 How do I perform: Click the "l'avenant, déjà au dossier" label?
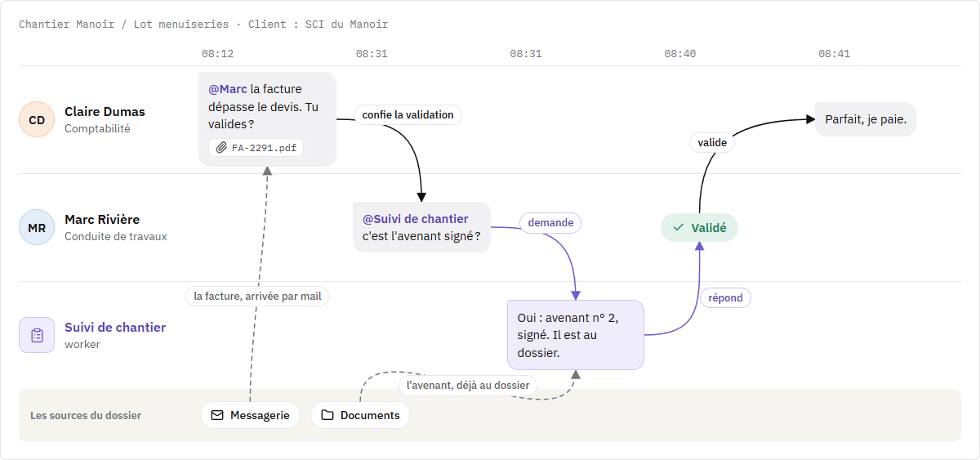468,385
